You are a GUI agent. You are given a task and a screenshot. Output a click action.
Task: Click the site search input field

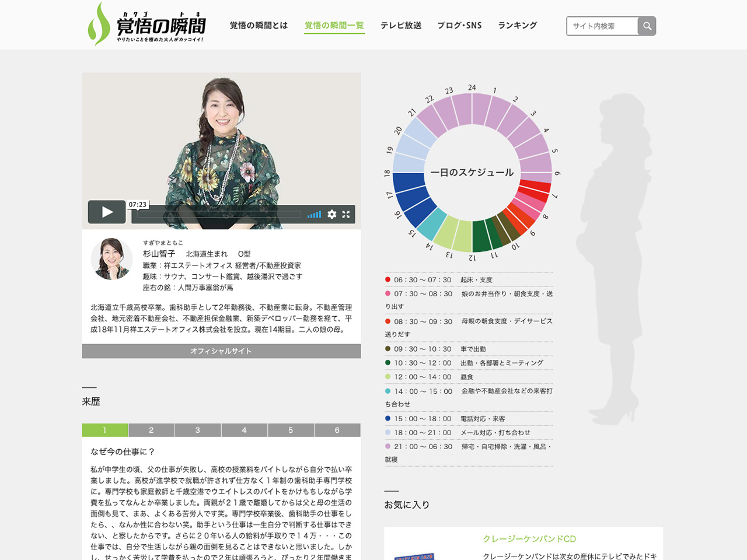pos(602,26)
